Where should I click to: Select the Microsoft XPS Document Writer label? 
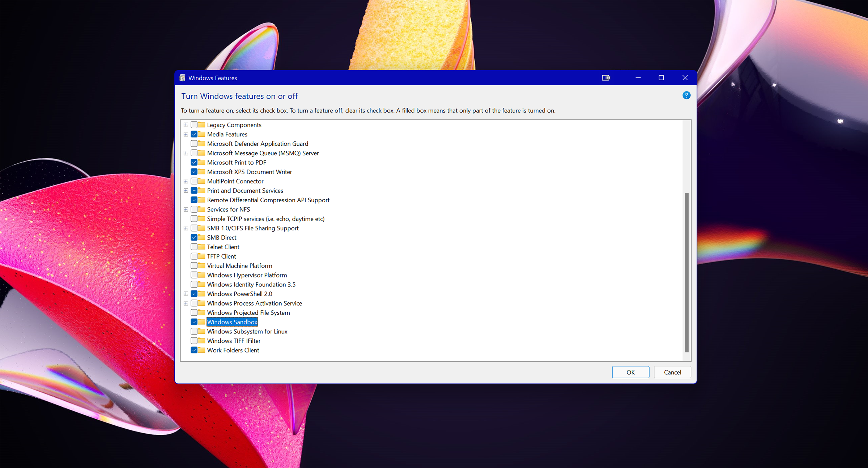[250, 172]
